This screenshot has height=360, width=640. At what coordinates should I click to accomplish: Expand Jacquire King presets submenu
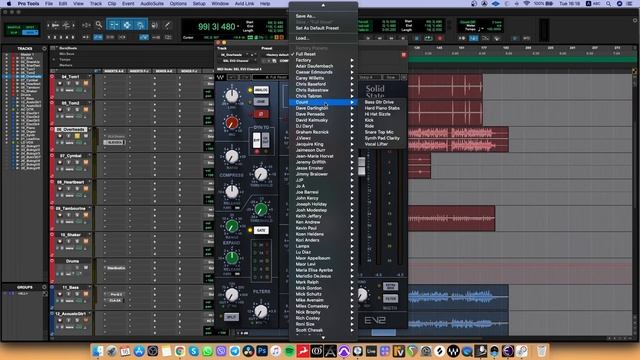click(x=323, y=144)
